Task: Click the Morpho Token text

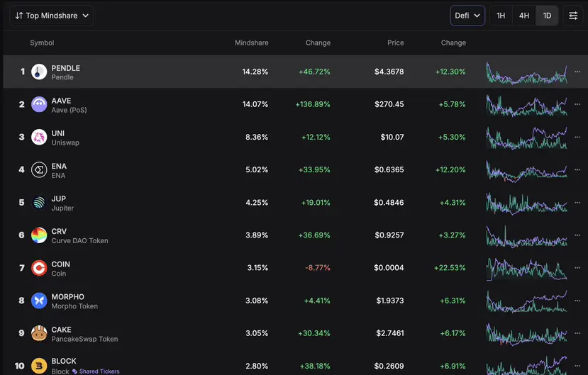Action: tap(74, 306)
